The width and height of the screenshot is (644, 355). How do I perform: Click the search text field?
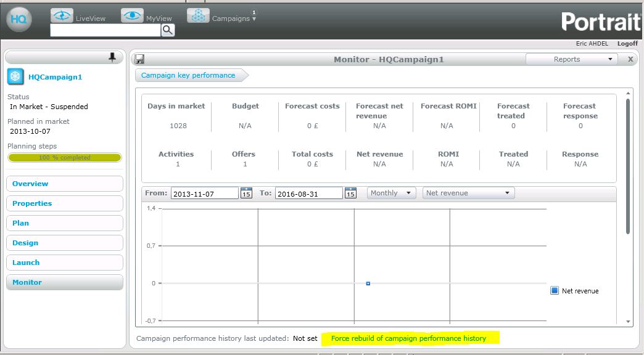(105, 30)
